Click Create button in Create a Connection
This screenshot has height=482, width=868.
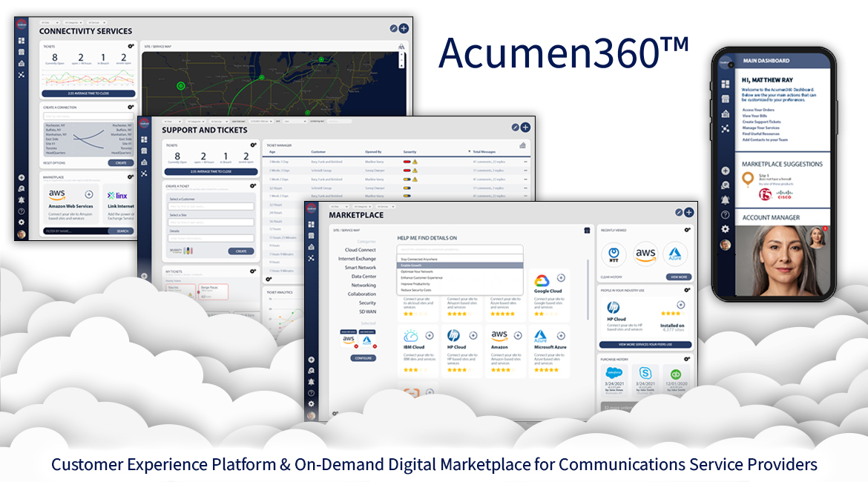click(x=121, y=162)
